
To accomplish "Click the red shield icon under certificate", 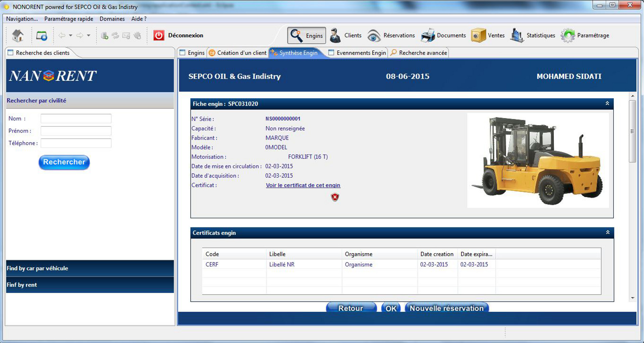I will (x=335, y=197).
